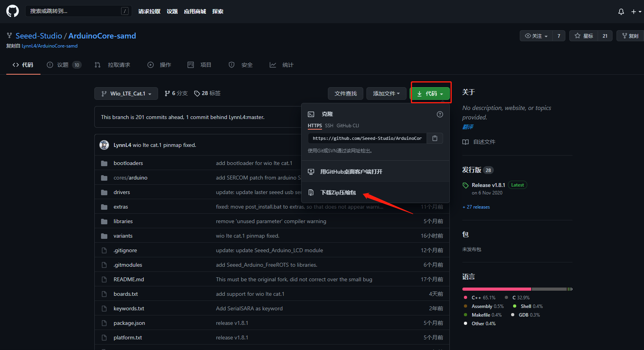The height and width of the screenshot is (350, 644).
Task: Switch to the 项目 projects tab
Action: point(200,65)
